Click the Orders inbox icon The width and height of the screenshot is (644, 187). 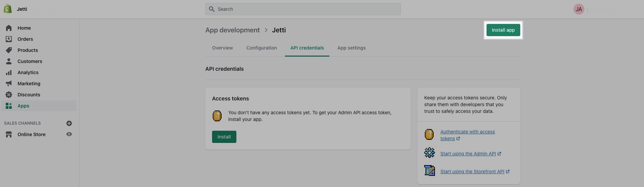tap(9, 39)
